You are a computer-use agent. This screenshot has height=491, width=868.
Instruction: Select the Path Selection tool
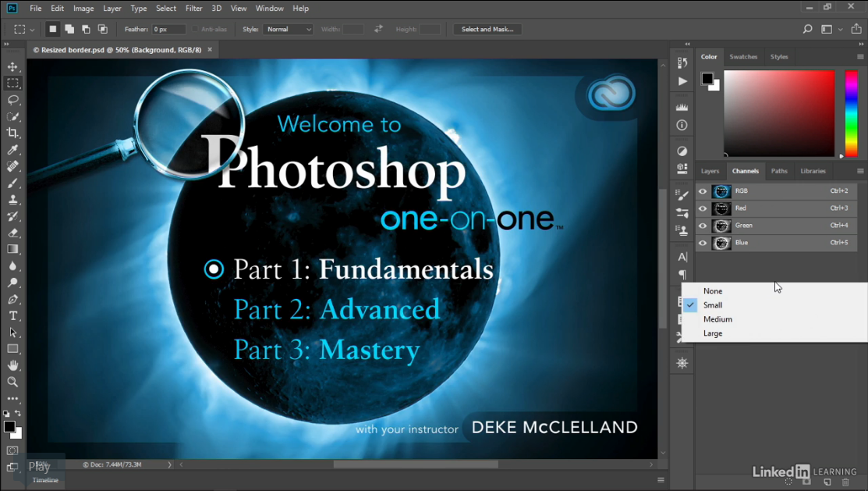tap(12, 333)
